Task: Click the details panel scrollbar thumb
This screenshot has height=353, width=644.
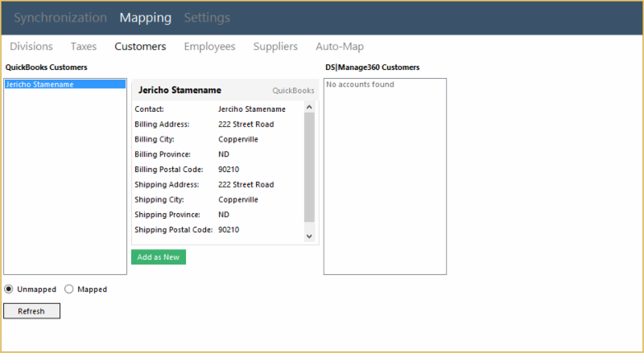Action: click(x=309, y=167)
